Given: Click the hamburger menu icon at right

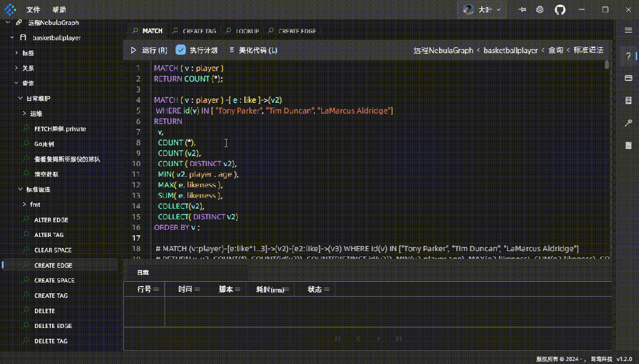Looking at the screenshot, I should (628, 30).
